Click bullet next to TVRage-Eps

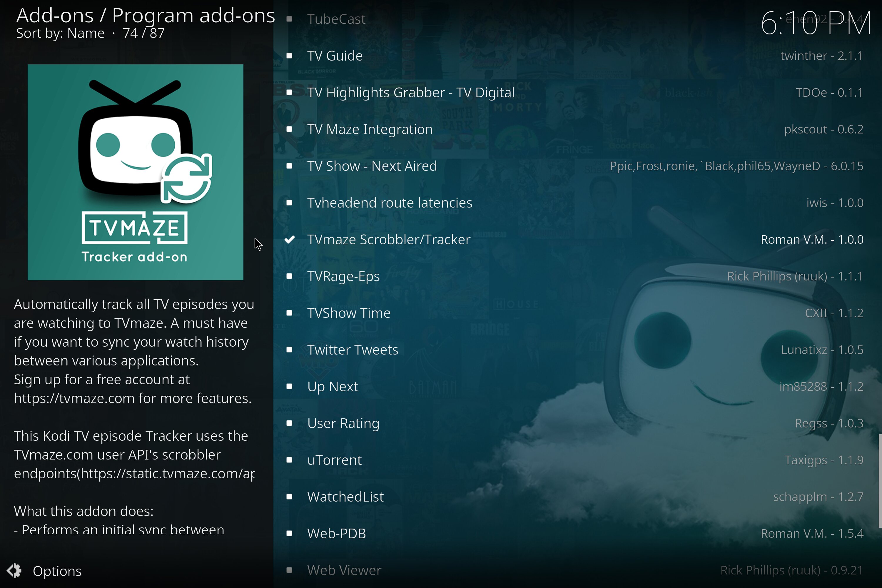click(x=290, y=276)
